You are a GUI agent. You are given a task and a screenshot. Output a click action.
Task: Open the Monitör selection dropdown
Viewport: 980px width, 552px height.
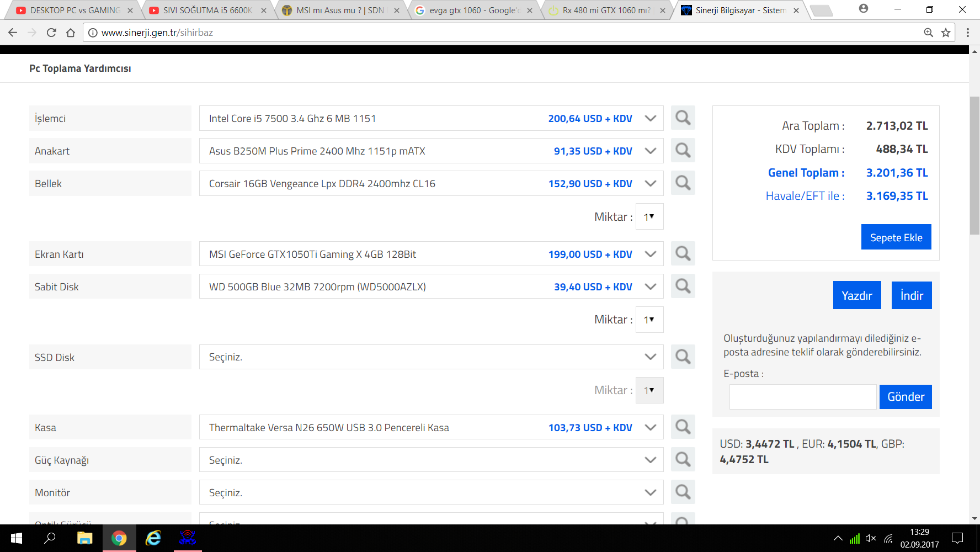pyautogui.click(x=431, y=492)
